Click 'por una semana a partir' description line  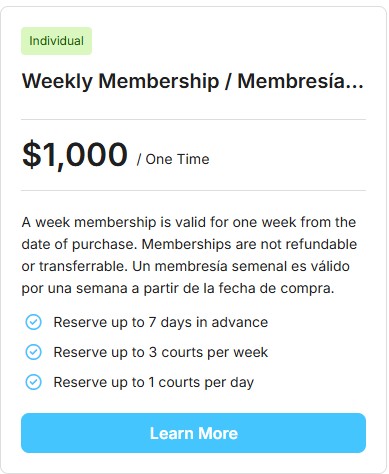[178, 288]
